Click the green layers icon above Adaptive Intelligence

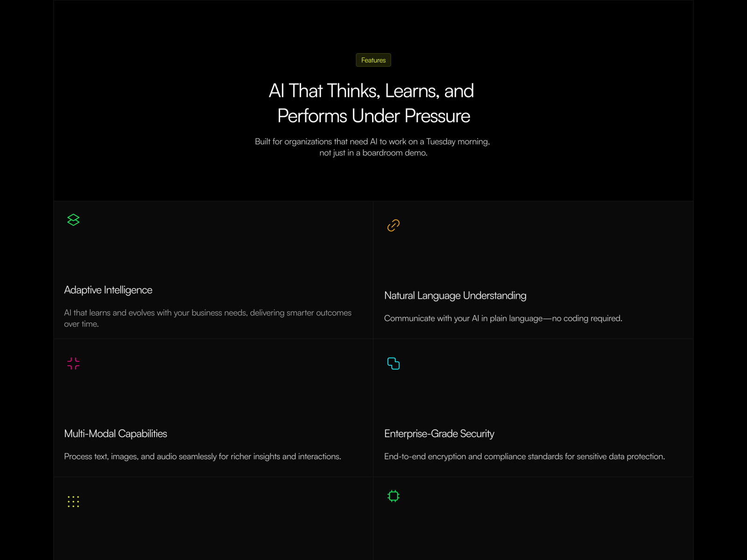coord(73,220)
